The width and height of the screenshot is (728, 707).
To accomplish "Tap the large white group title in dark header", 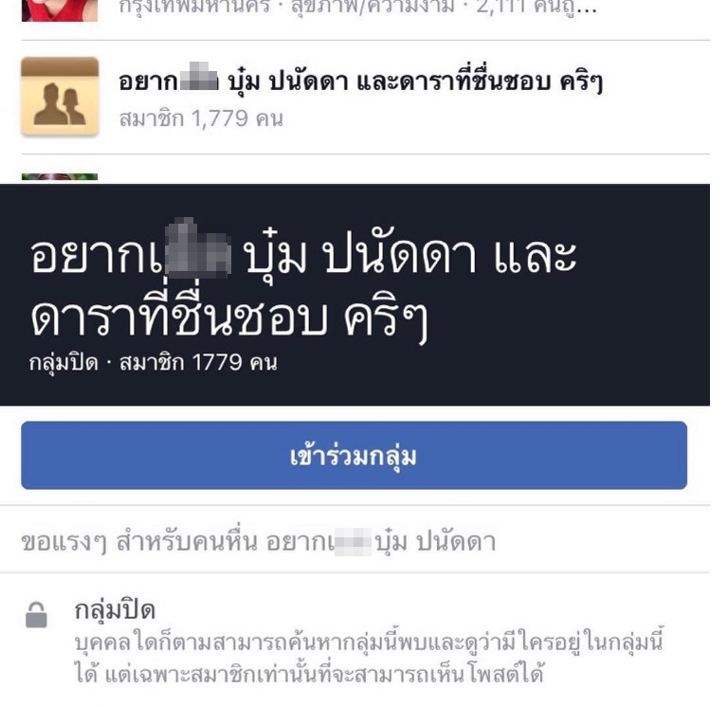I will point(302,284).
